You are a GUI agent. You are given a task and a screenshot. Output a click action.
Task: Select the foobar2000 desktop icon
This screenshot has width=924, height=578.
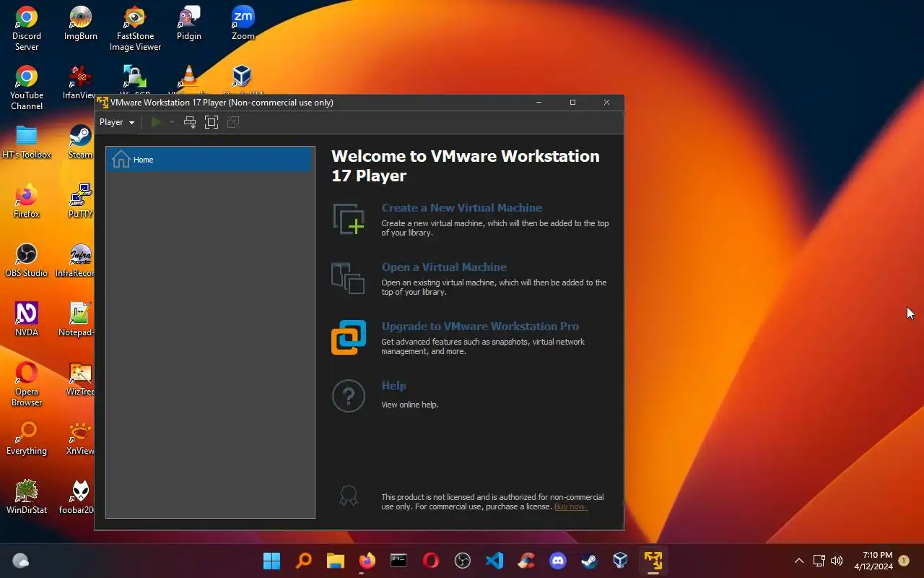coord(77,498)
